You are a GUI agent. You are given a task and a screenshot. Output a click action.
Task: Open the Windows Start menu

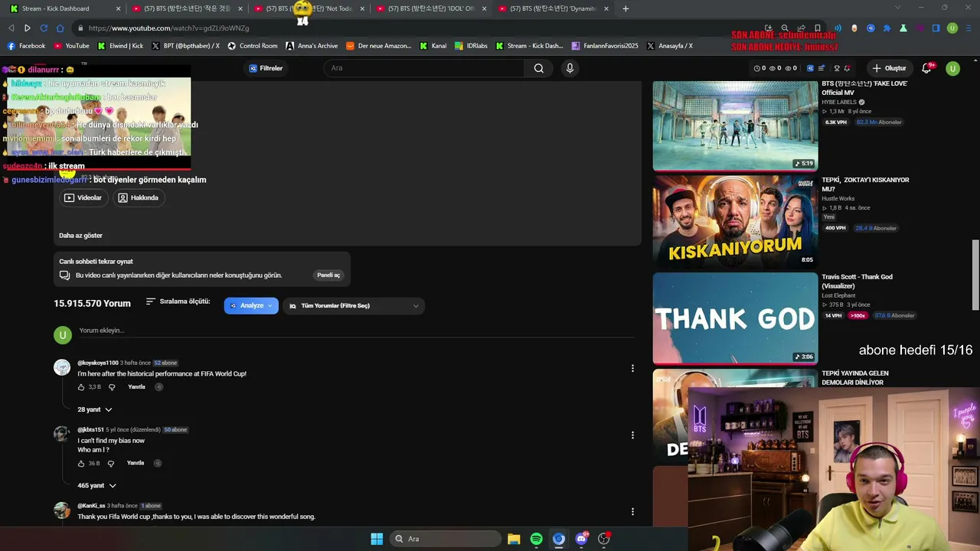(377, 539)
